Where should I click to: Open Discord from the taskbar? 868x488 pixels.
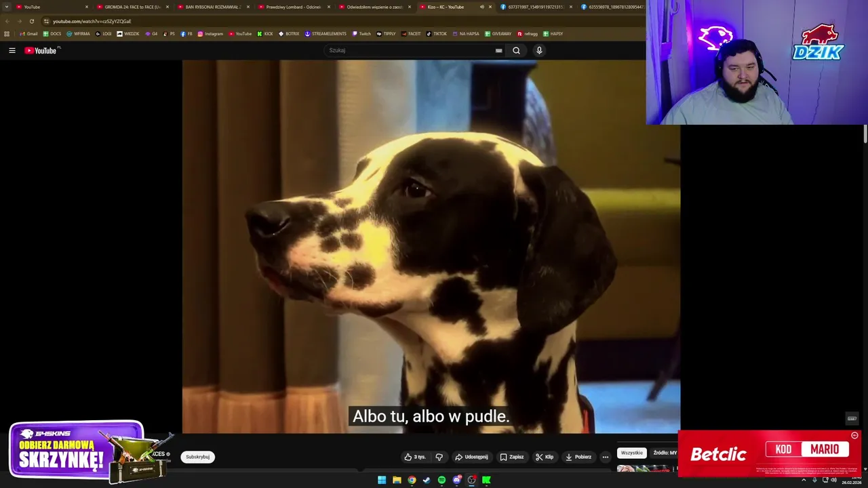click(457, 480)
